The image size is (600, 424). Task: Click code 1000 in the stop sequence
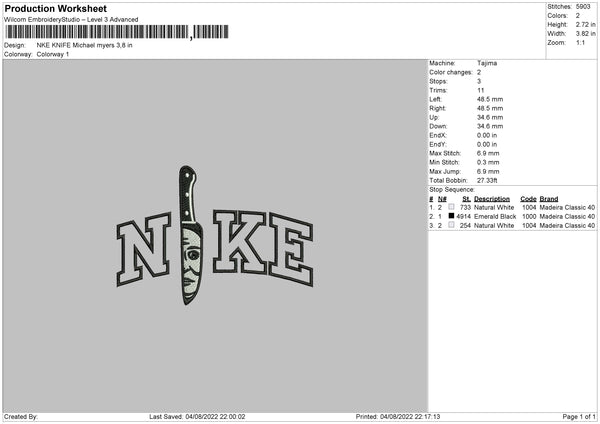click(529, 217)
